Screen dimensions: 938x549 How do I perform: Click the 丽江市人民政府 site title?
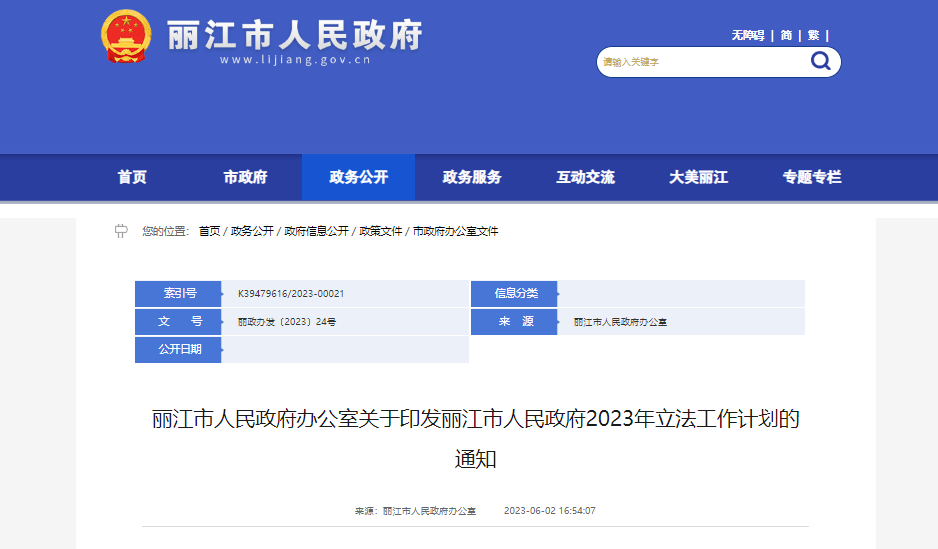[x=295, y=35]
